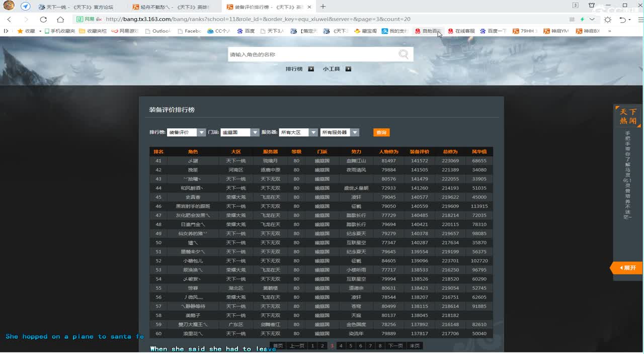This screenshot has height=354, width=644.
Task: Click the browser reload icon
Action: 43,19
